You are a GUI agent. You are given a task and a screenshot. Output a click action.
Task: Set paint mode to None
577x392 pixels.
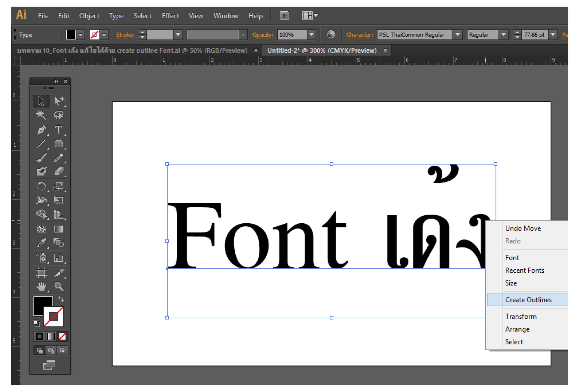click(63, 336)
